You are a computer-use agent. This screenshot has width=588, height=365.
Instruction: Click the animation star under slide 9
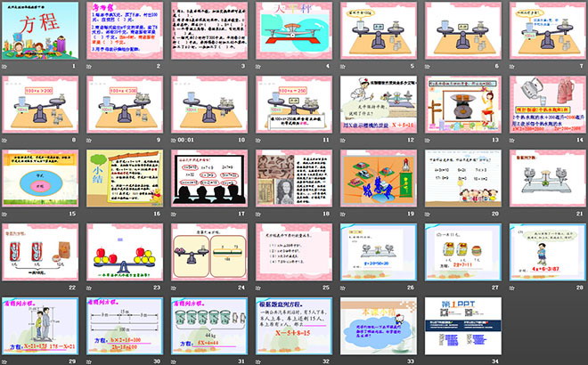click(x=89, y=140)
